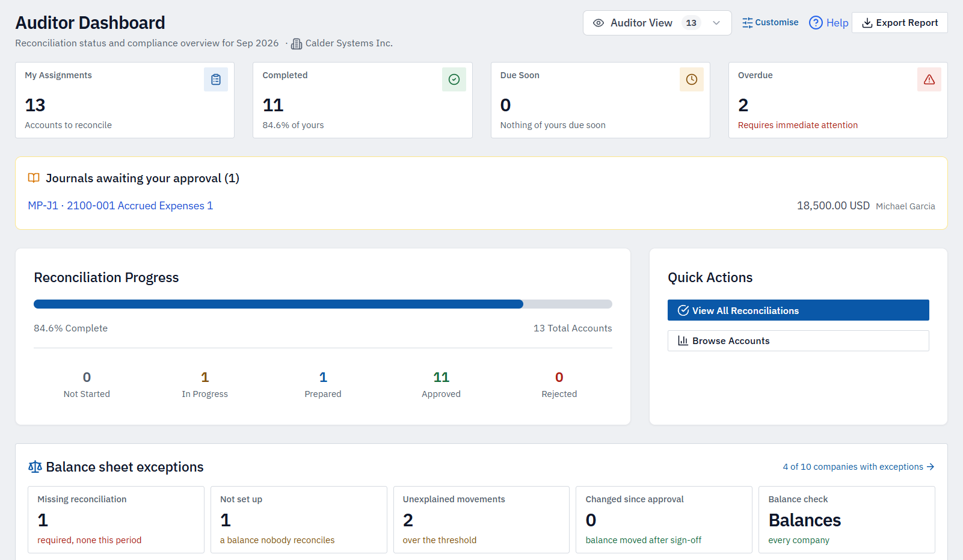
Task: Click the Browse Accounts button
Action: coord(798,340)
